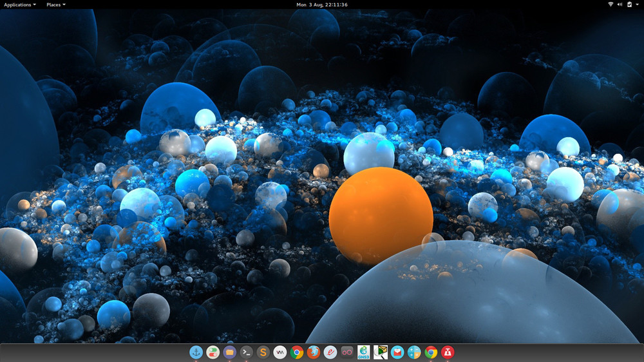This screenshot has width=644, height=362.
Task: Launch GNS3 from the dock
Action: pyautogui.click(x=363, y=352)
